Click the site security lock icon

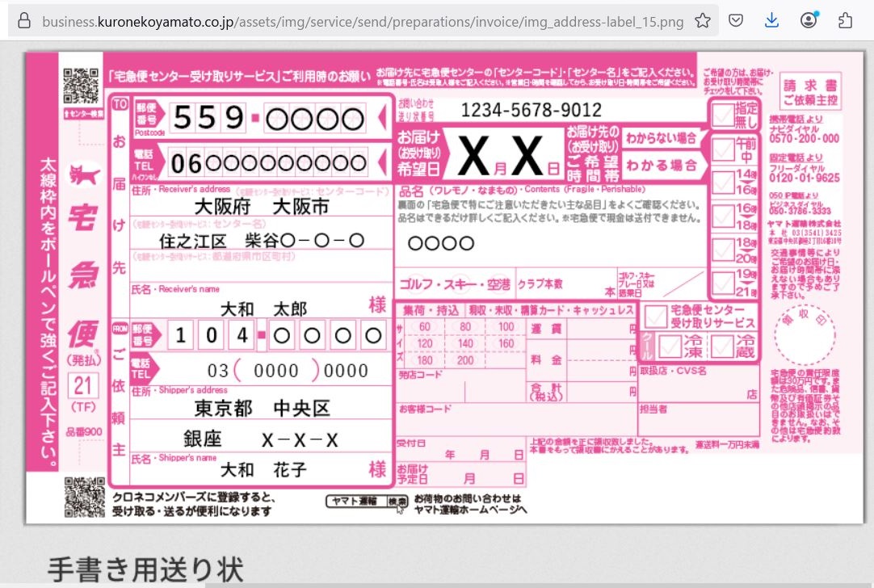point(24,21)
